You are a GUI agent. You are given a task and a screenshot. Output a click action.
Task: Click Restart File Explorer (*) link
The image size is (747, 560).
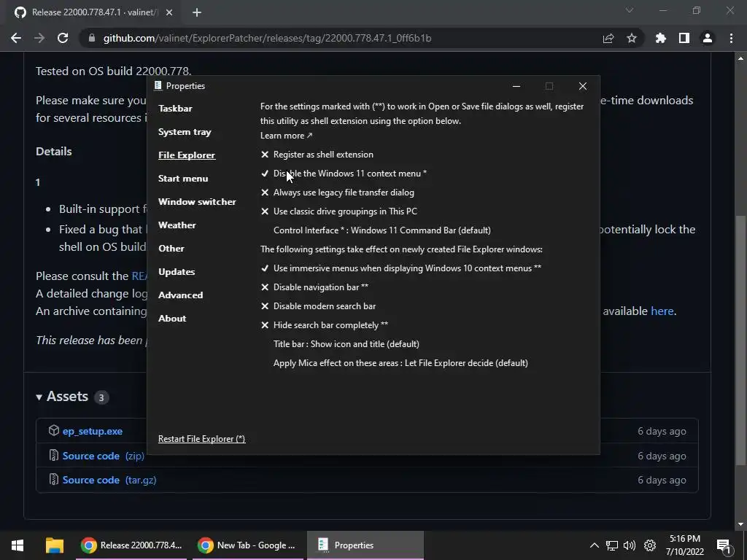coord(201,439)
